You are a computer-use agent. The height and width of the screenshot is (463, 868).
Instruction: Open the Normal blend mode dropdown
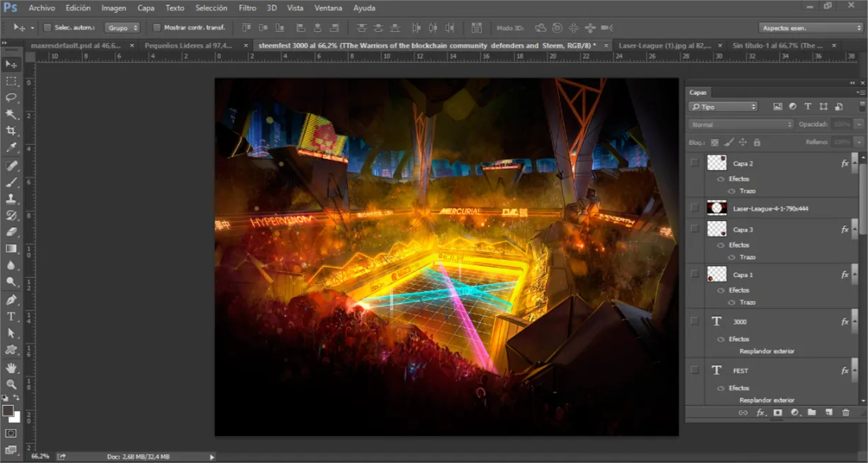coord(741,124)
